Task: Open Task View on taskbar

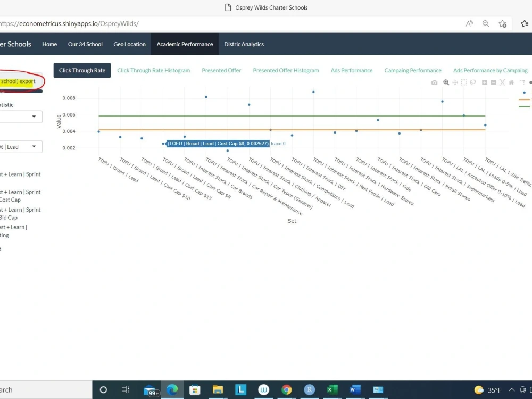Action: coord(126,390)
